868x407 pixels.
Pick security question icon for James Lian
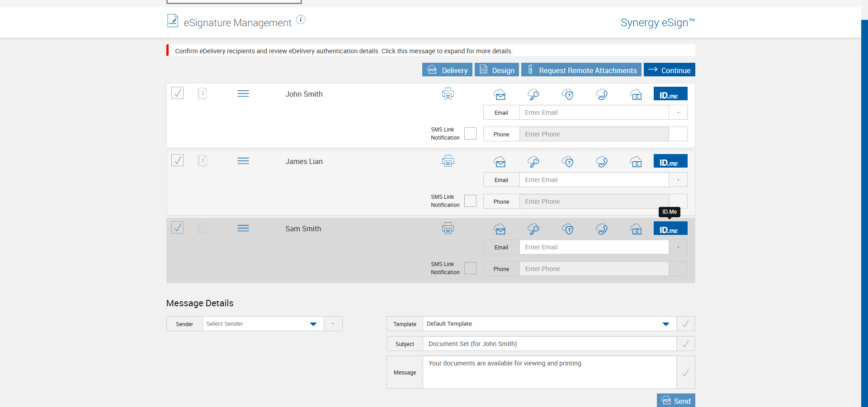(568, 162)
